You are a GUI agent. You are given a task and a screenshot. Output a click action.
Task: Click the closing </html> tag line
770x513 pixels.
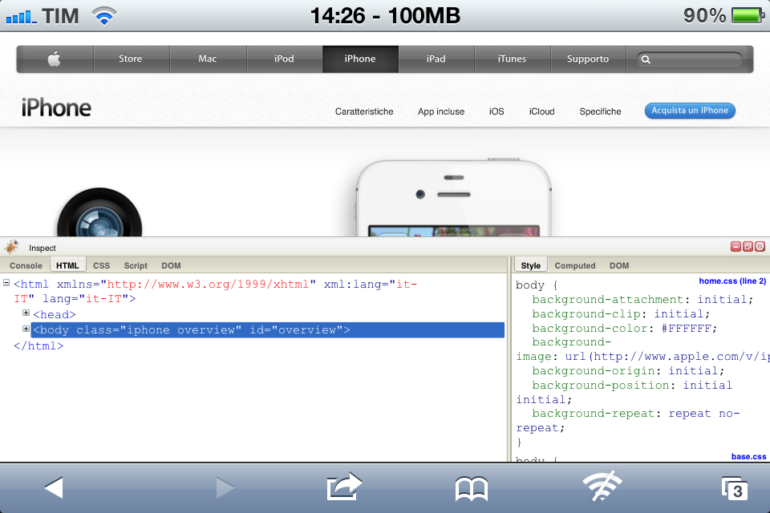click(38, 346)
